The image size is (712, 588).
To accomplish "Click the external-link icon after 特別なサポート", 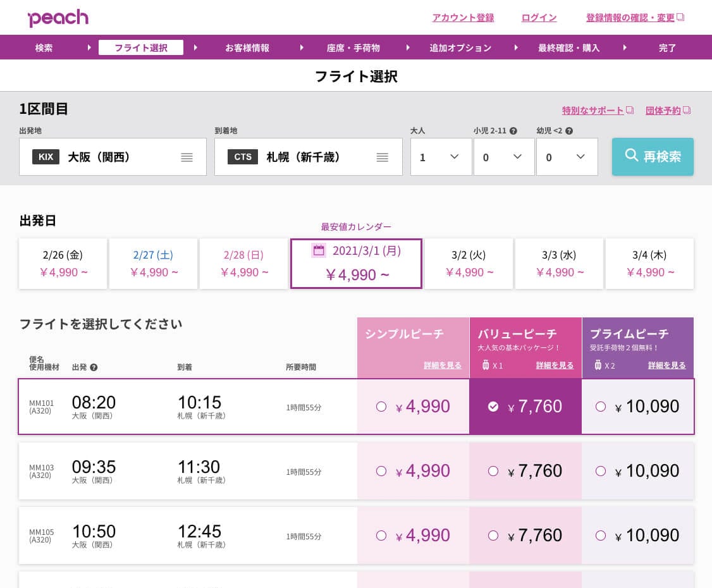I will 629,111.
